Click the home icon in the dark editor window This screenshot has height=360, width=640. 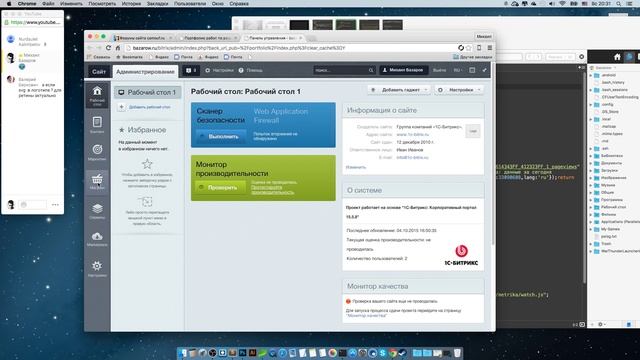click(617, 57)
